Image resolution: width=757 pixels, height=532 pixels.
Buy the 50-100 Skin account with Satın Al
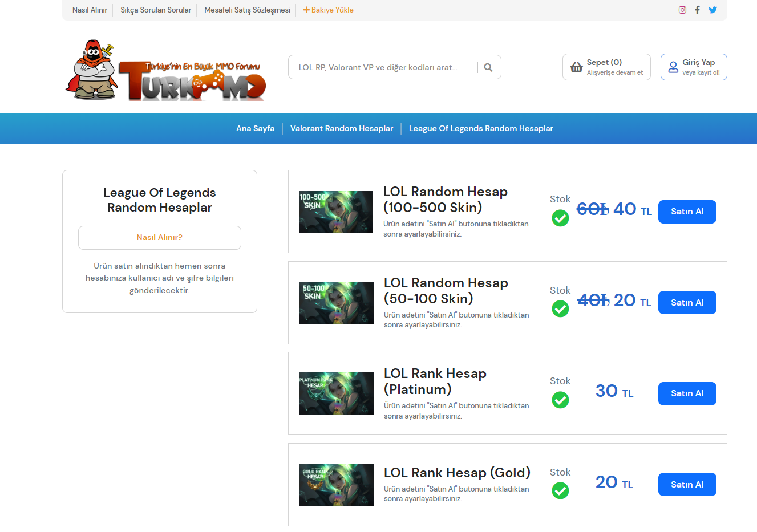(x=687, y=302)
